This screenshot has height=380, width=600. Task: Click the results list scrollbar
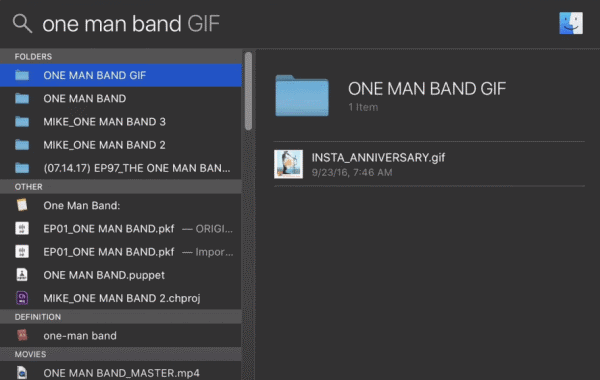[x=248, y=91]
